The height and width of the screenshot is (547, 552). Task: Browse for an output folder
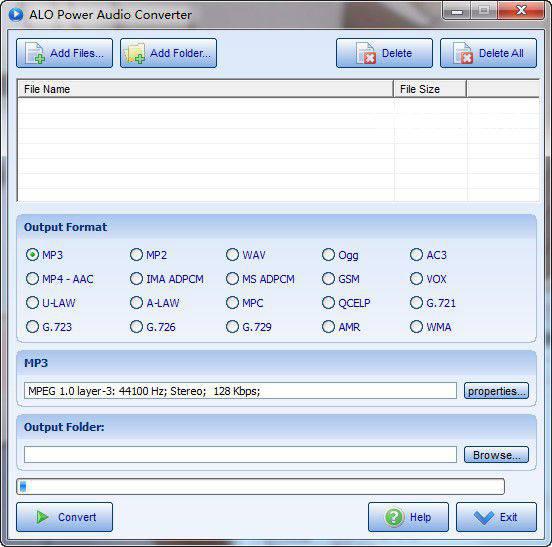(496, 454)
